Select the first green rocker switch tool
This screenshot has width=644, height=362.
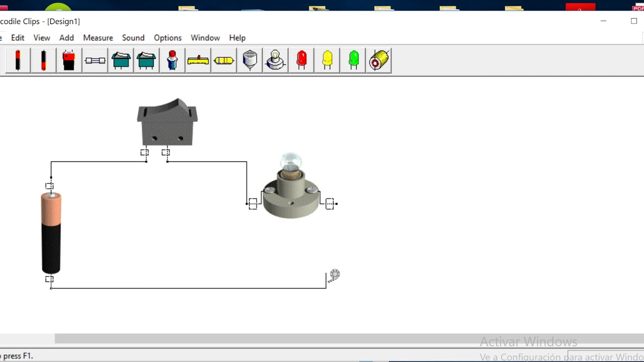[121, 60]
